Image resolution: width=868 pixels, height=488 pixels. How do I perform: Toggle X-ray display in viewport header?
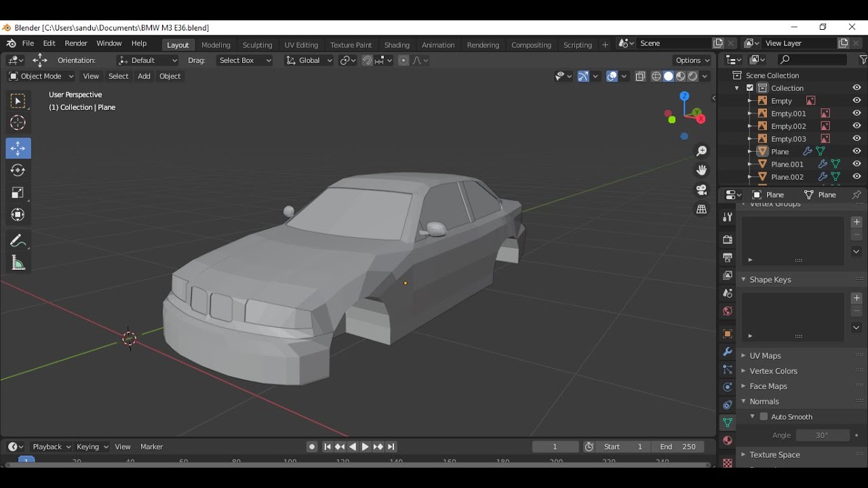640,77
